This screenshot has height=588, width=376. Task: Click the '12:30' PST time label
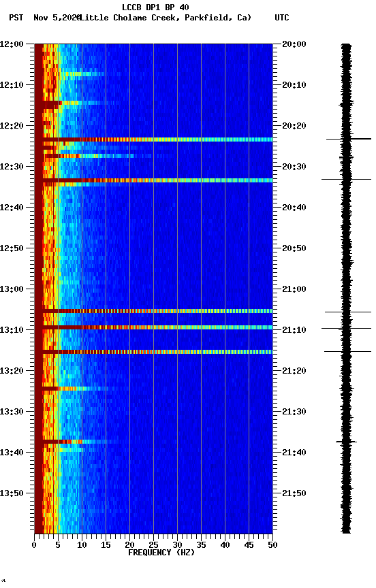(12, 167)
